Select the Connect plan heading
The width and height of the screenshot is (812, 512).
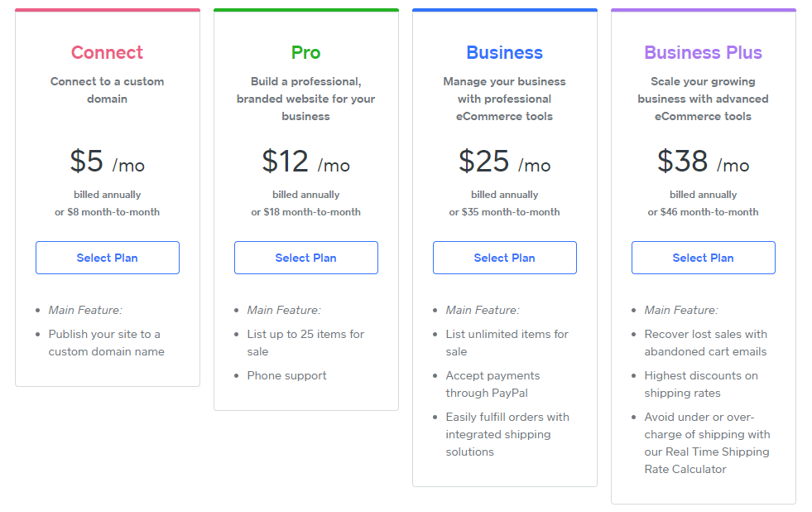pyautogui.click(x=107, y=52)
